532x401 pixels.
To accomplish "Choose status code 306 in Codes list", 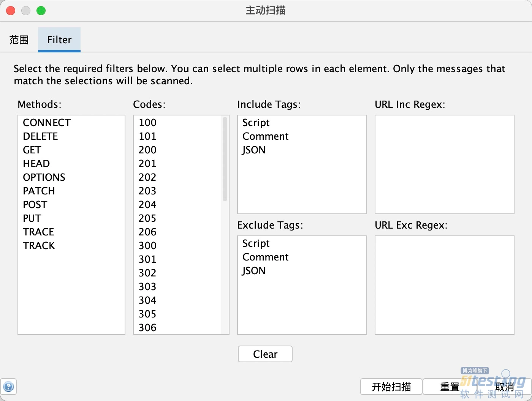I will click(147, 328).
